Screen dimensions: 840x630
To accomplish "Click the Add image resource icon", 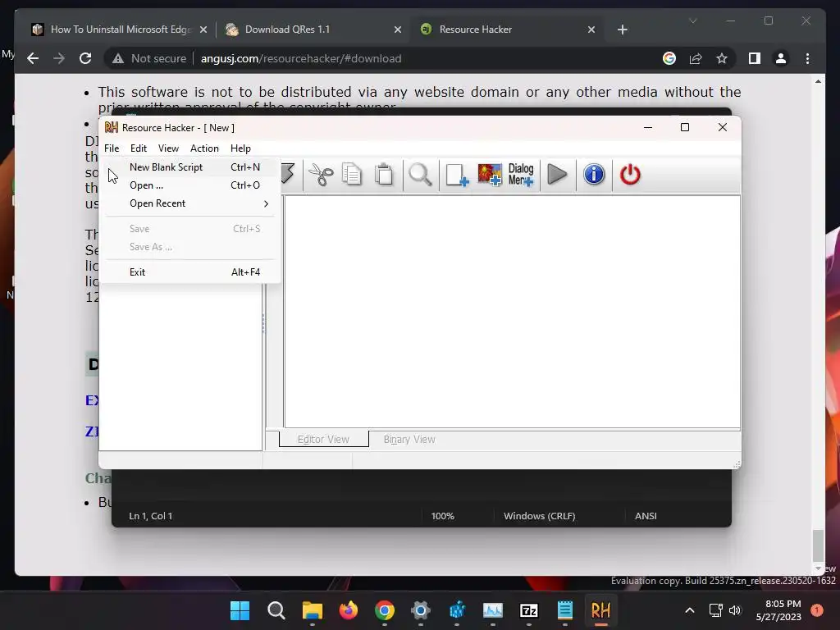I will 489,175.
